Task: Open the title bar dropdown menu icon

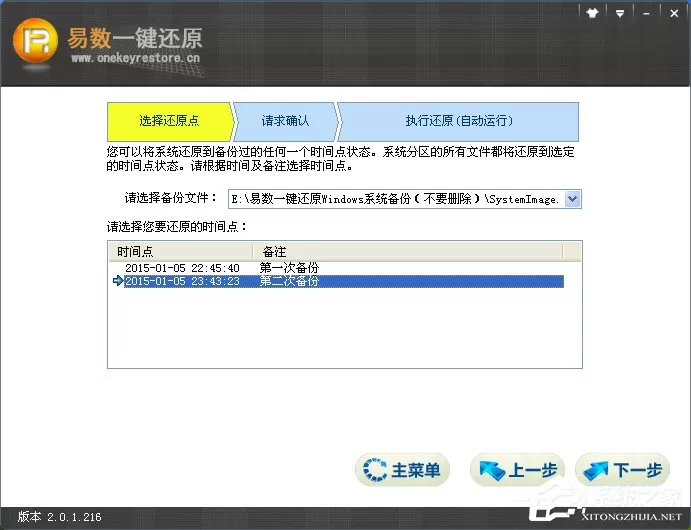Action: coord(620,13)
